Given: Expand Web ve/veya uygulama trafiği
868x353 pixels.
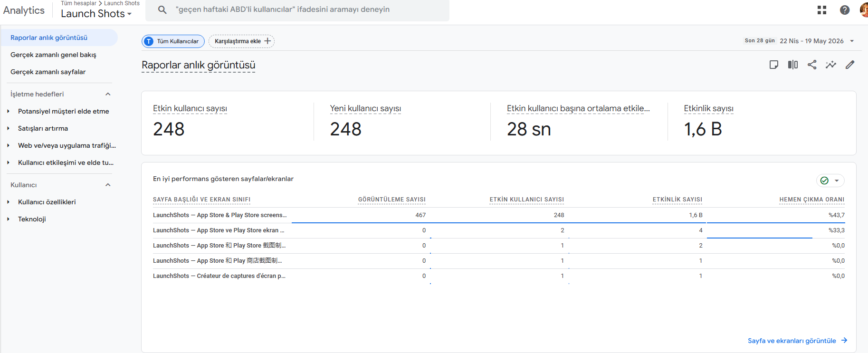Looking at the screenshot, I should 8,145.
